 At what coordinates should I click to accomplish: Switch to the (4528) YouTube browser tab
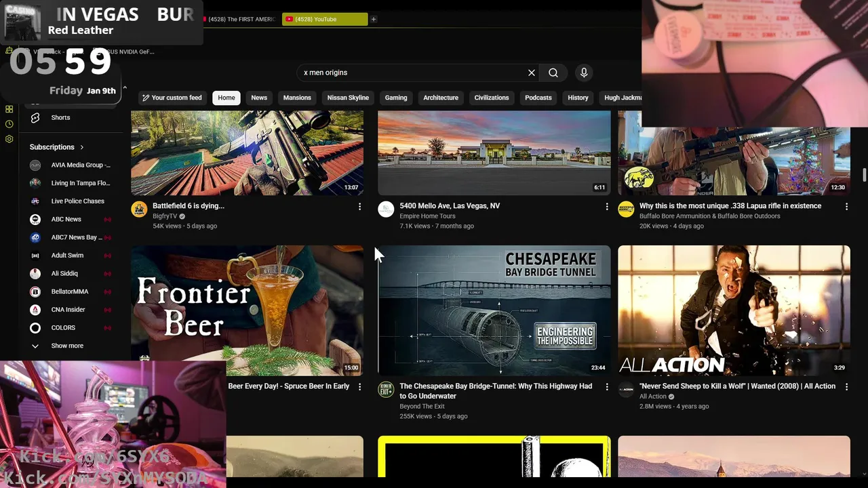(x=325, y=19)
